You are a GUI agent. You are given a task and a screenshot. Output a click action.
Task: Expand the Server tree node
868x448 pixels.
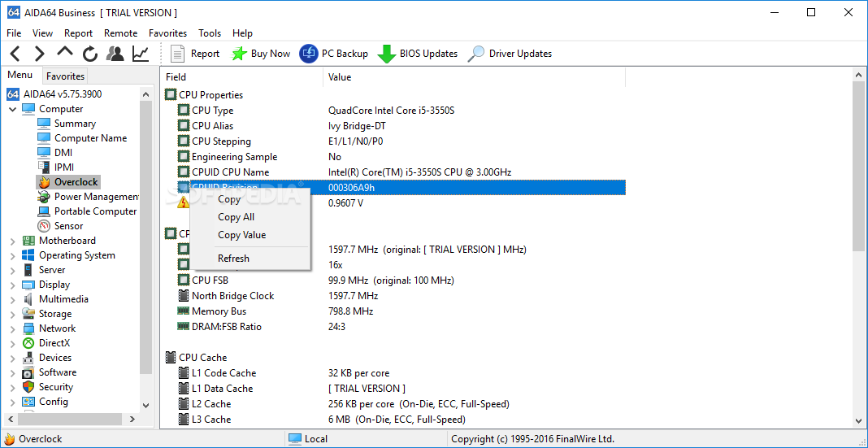coord(13,270)
